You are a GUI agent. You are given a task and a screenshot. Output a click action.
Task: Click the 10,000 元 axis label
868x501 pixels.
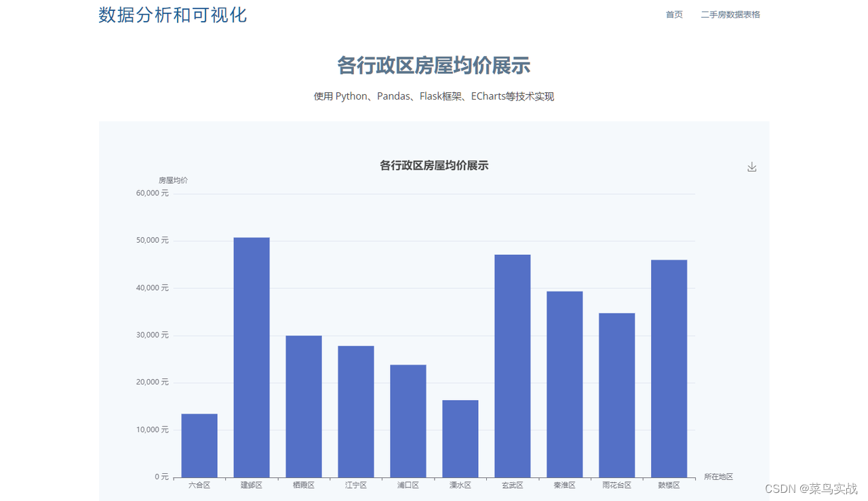coord(153,430)
